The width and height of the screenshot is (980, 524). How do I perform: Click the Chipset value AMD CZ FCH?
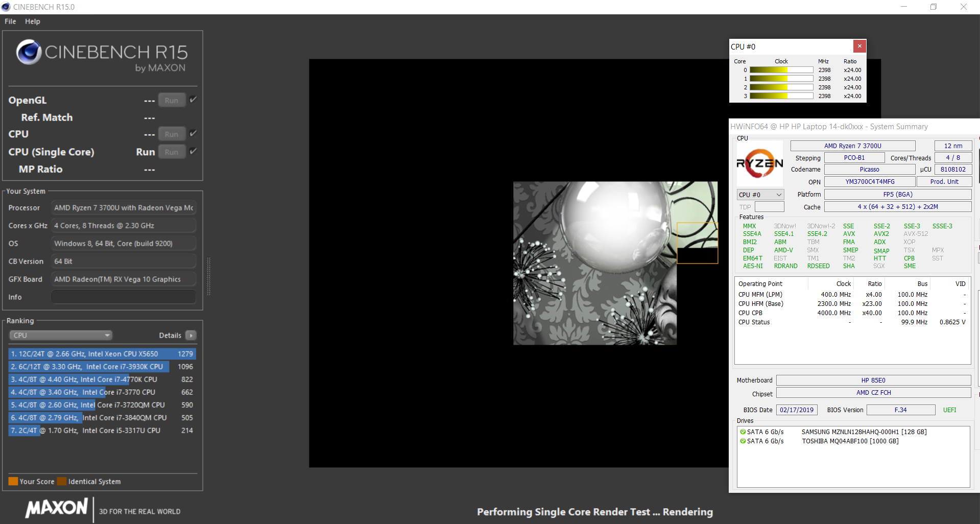[x=873, y=393]
